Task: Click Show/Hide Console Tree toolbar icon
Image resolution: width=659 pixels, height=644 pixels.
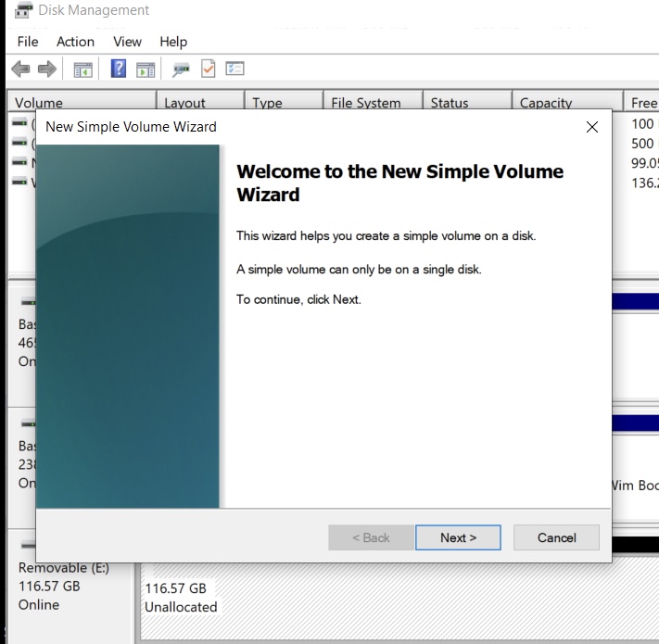Action: [83, 69]
